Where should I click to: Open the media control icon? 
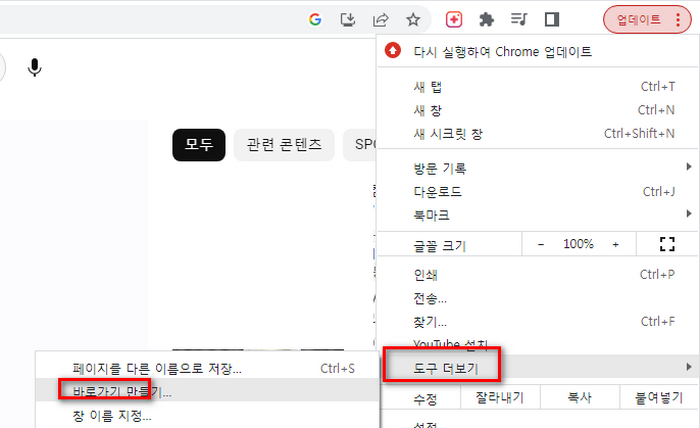click(519, 19)
